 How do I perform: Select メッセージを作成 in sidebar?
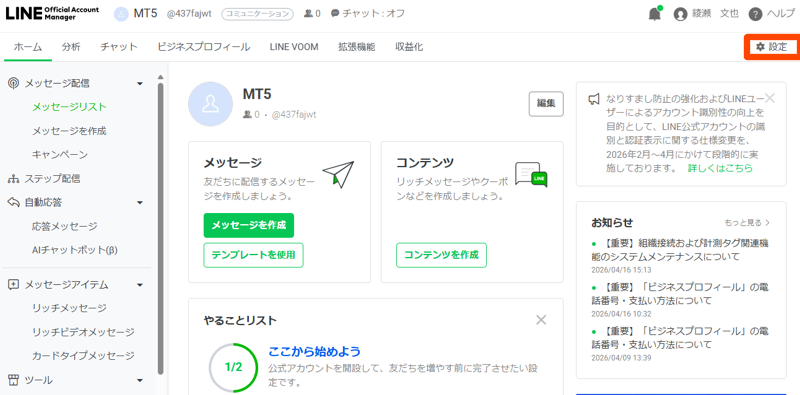69,131
